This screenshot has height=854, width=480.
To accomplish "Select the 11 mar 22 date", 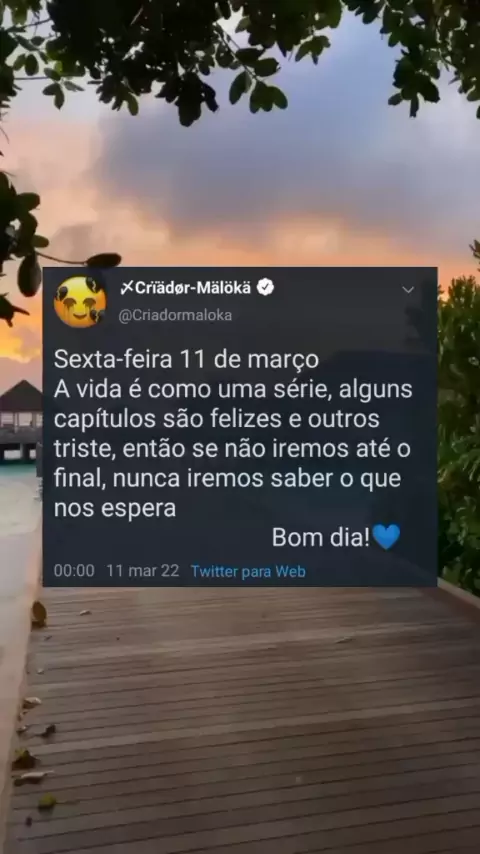I will (143, 571).
